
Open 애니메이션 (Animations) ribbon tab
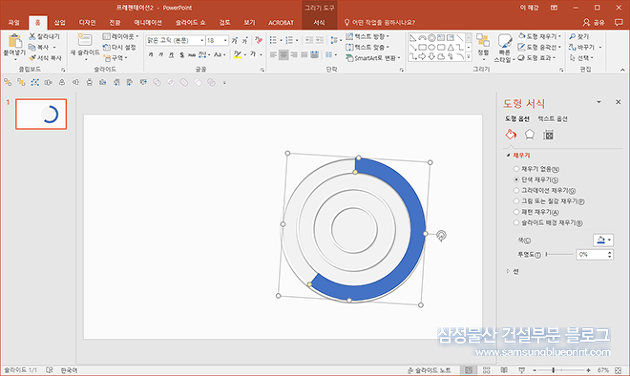pyautogui.click(x=148, y=22)
